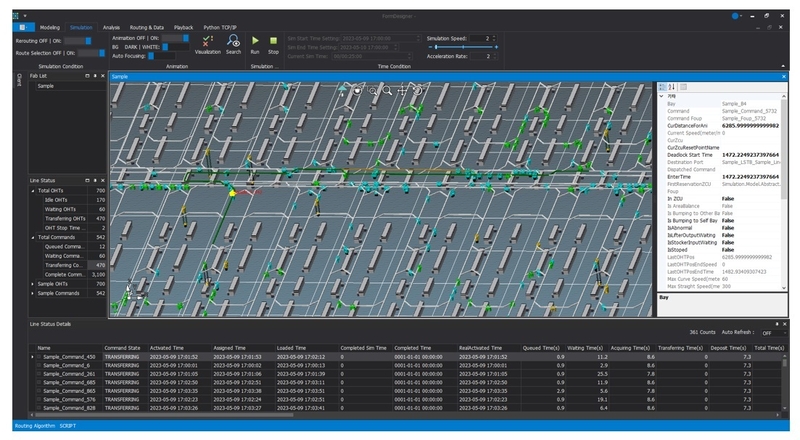Float the Fab List panel window
The width and height of the screenshot is (800, 440).
[87, 76]
